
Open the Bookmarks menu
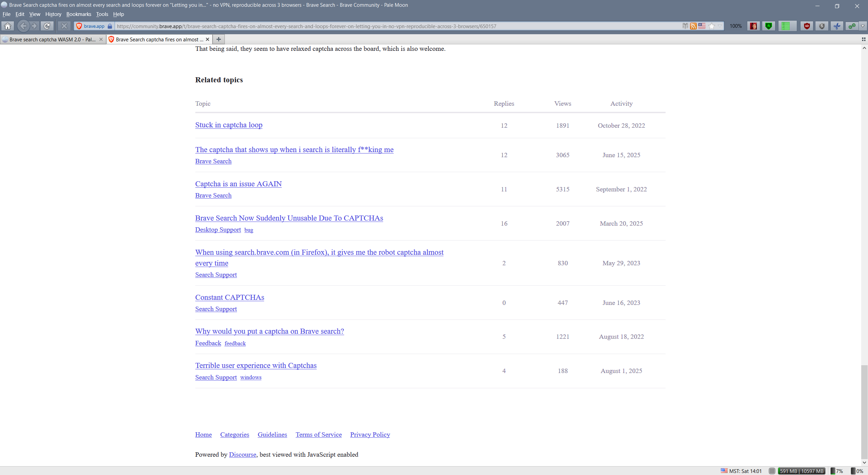click(79, 14)
